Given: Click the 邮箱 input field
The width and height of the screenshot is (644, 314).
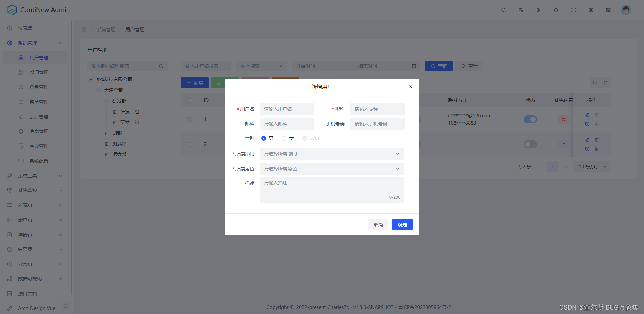Looking at the screenshot, I should point(287,124).
